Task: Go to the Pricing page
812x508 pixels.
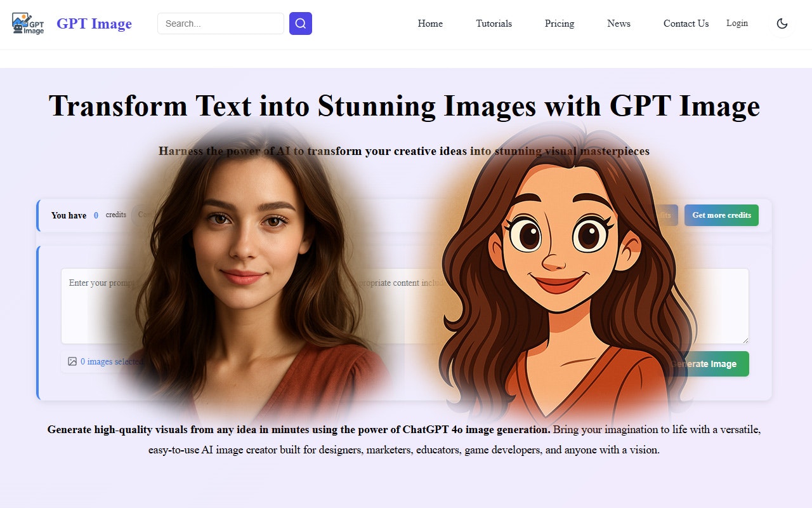Action: tap(560, 23)
